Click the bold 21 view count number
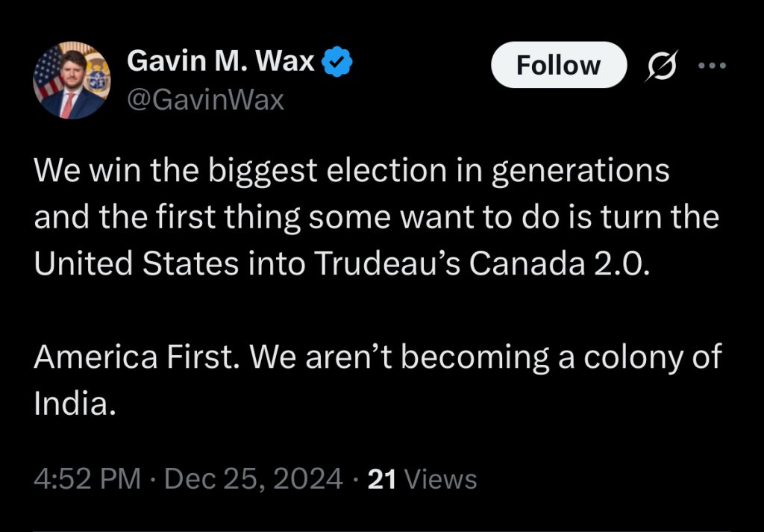 [382, 478]
